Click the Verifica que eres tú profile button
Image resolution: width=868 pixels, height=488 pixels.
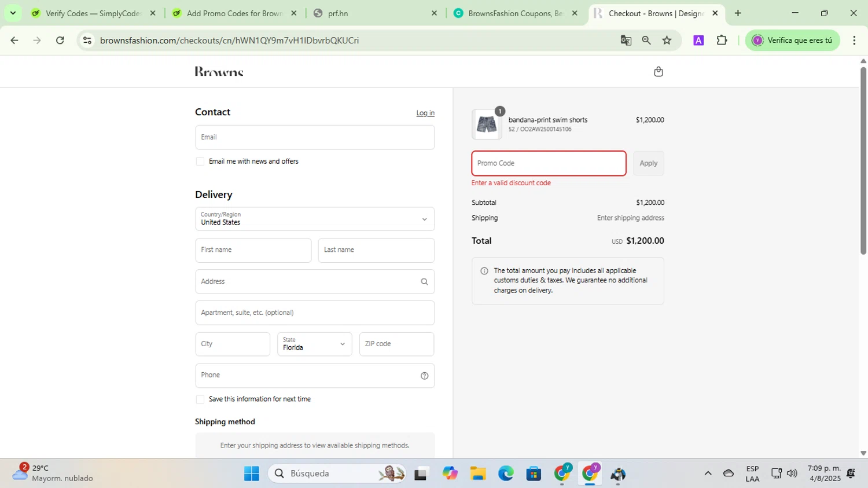click(x=792, y=41)
